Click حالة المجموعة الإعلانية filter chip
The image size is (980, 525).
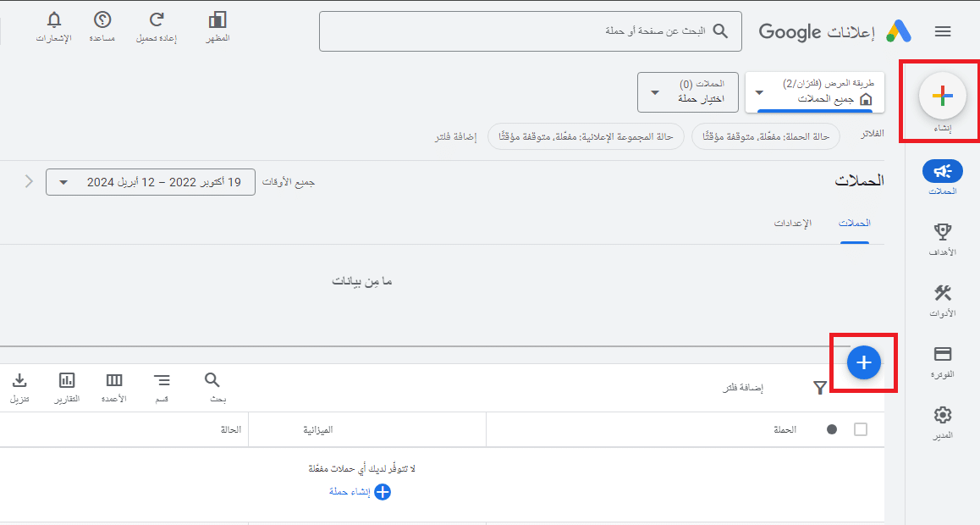tap(586, 136)
